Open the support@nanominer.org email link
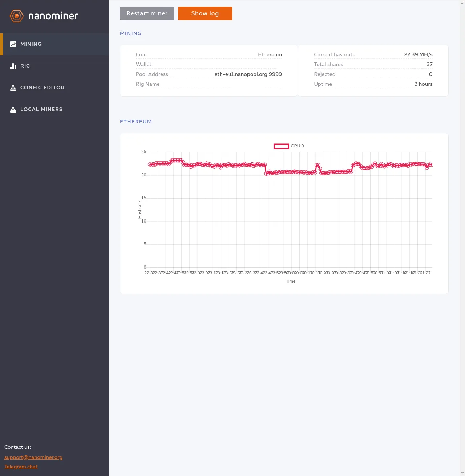 click(x=33, y=457)
